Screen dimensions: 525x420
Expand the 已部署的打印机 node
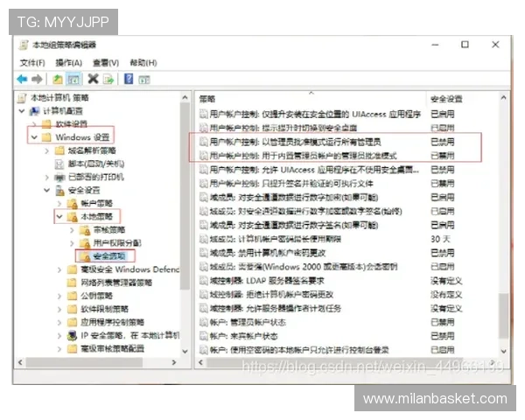click(47, 177)
